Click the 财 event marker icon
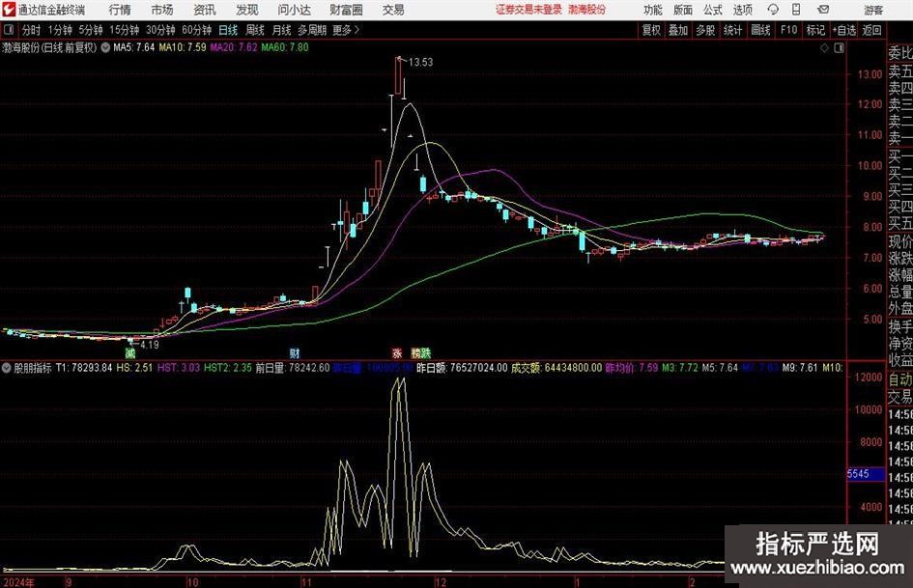This screenshot has height=588, width=913. pos(295,352)
